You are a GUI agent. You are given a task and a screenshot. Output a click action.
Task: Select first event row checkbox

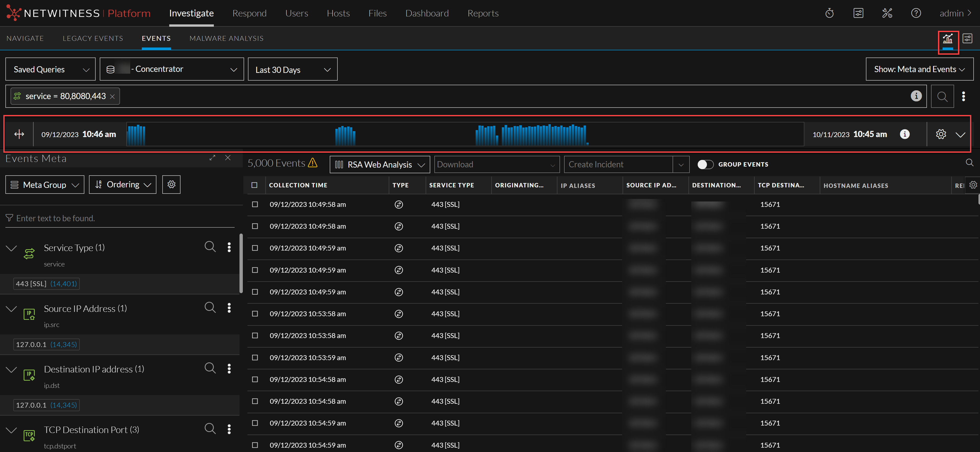pyautogui.click(x=255, y=205)
